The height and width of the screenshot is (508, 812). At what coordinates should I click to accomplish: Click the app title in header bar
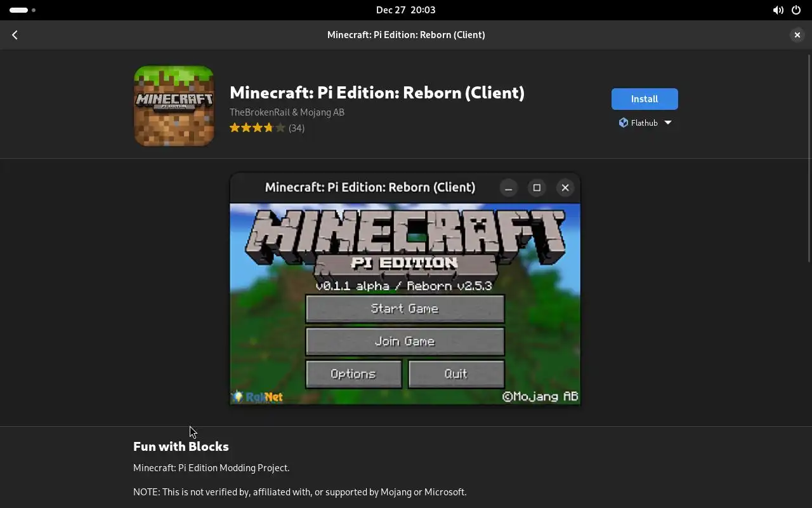point(406,35)
